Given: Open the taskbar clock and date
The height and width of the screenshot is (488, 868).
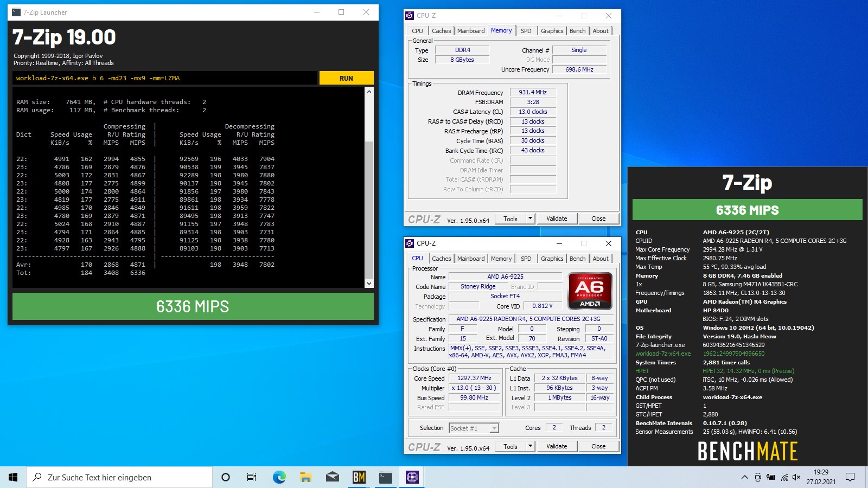Looking at the screenshot, I should pyautogui.click(x=821, y=477).
